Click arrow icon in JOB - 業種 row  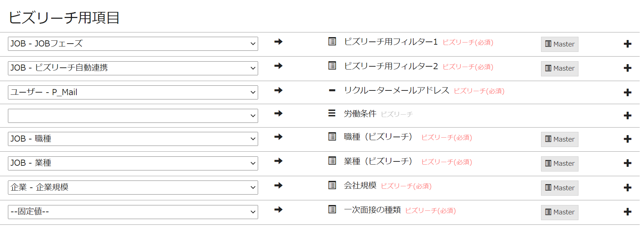click(x=278, y=161)
